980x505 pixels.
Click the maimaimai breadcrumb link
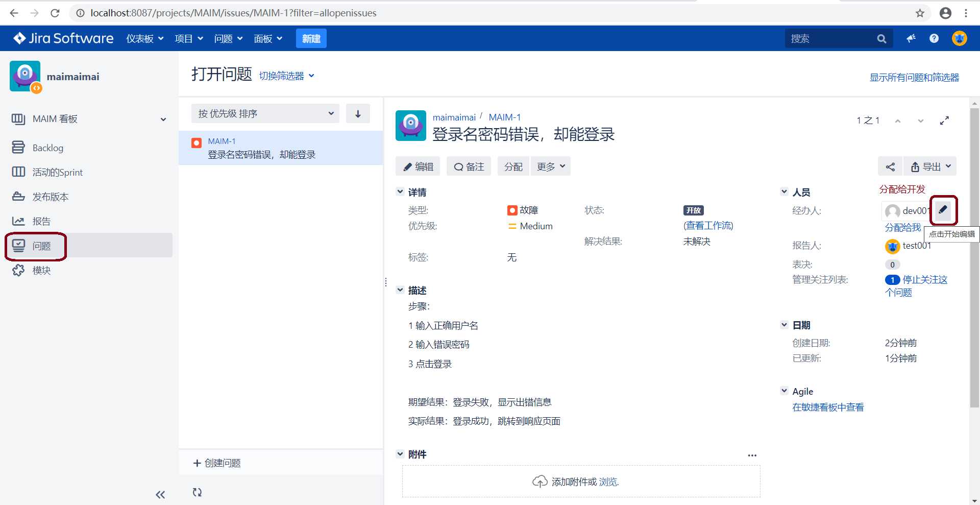click(454, 117)
